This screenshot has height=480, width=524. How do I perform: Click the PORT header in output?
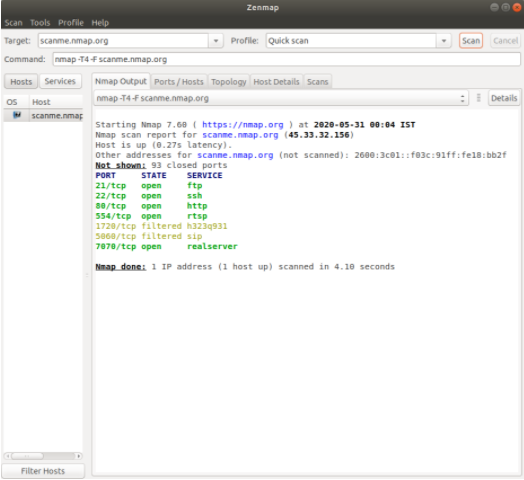point(106,175)
